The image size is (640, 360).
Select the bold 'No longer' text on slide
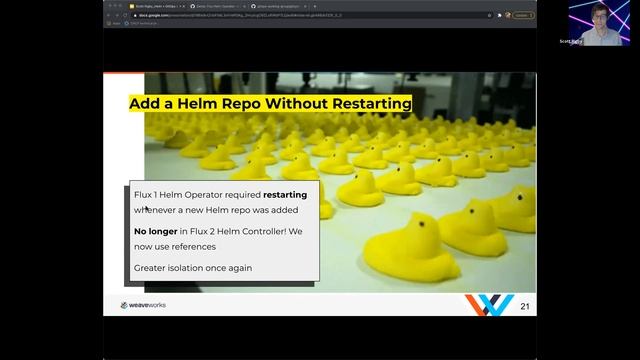[156, 231]
